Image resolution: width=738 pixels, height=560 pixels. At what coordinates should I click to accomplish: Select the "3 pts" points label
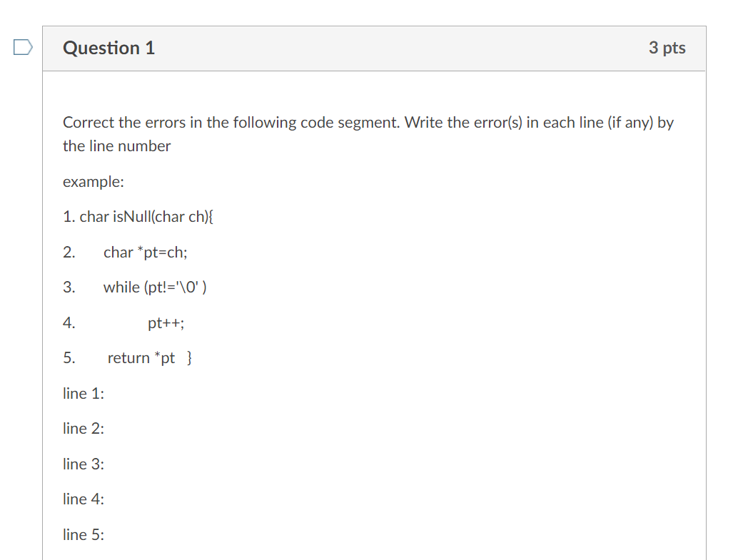tap(667, 48)
